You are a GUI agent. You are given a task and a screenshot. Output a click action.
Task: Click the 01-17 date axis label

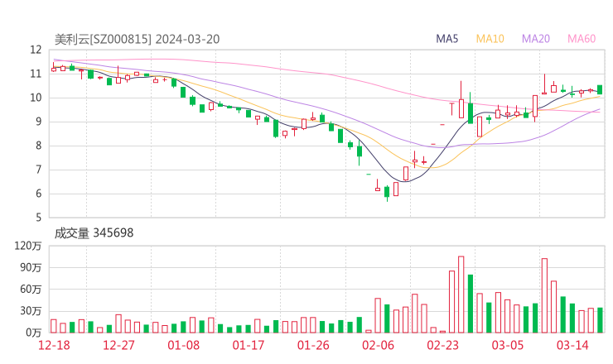249,345
